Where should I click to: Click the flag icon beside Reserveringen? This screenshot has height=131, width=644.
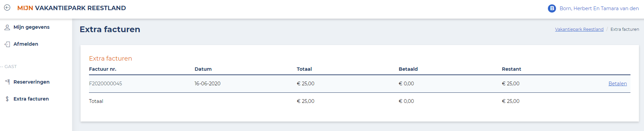coord(7,82)
